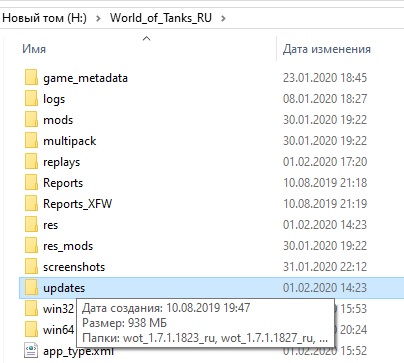Click date 30.01.2020 19:22 of res_mods

click(x=325, y=246)
